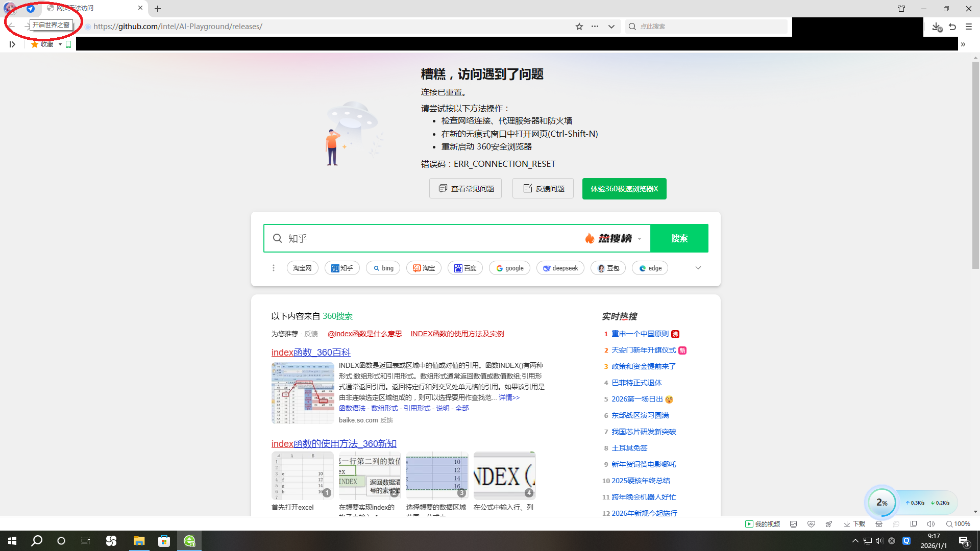Open the 360搜索 link
This screenshot has width=980, height=551.
click(x=337, y=316)
